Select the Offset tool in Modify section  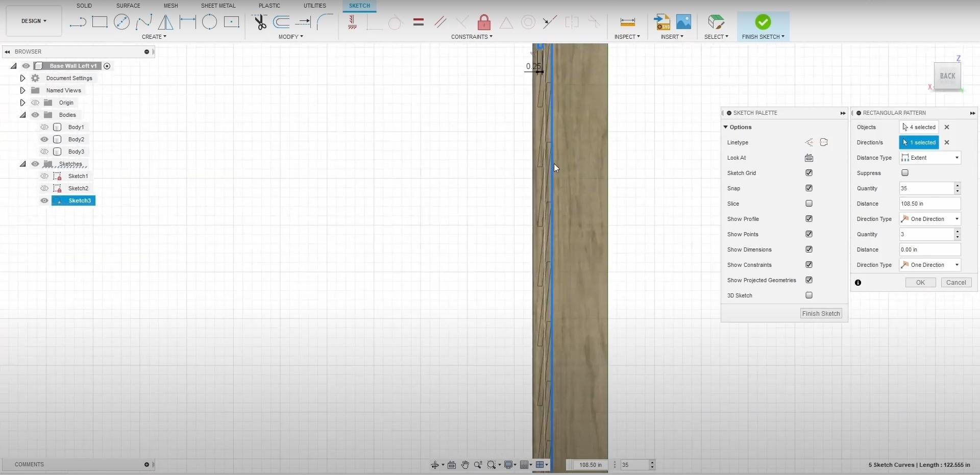click(282, 22)
